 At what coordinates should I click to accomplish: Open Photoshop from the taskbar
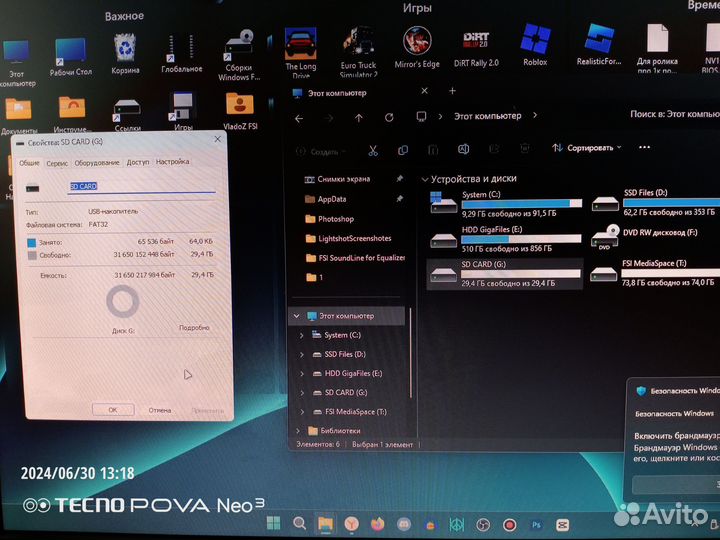pos(536,524)
